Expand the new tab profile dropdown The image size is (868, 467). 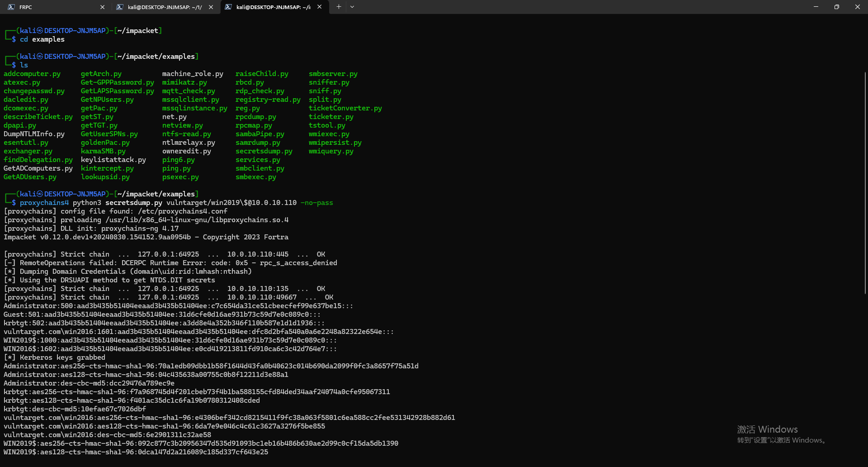[352, 7]
